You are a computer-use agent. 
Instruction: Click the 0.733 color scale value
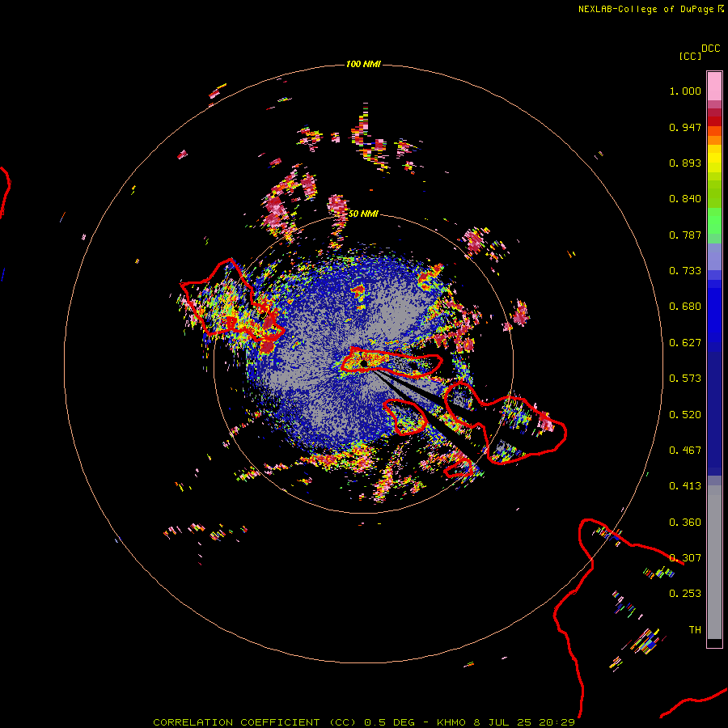click(685, 271)
